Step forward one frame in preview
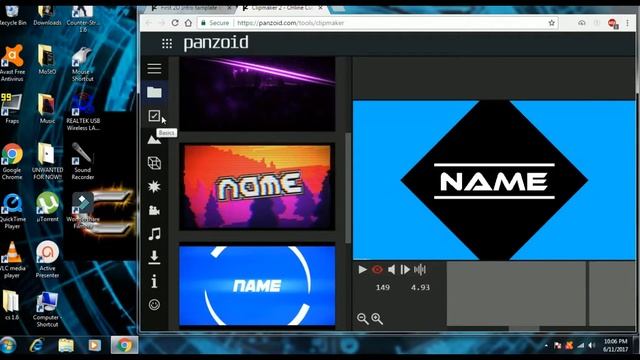 (405, 269)
